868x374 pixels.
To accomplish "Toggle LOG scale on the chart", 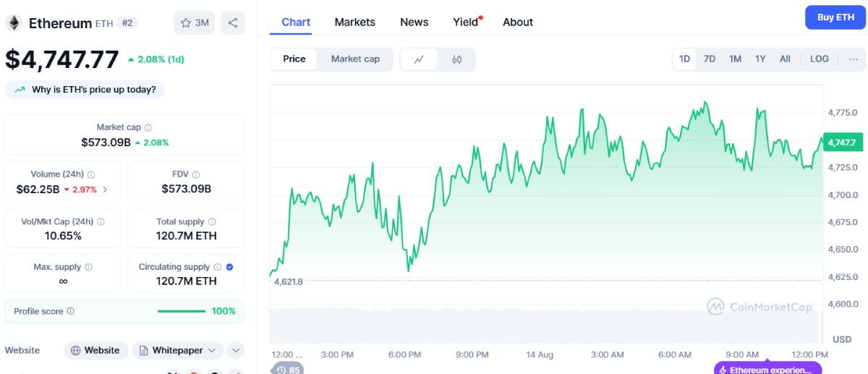I will click(820, 59).
